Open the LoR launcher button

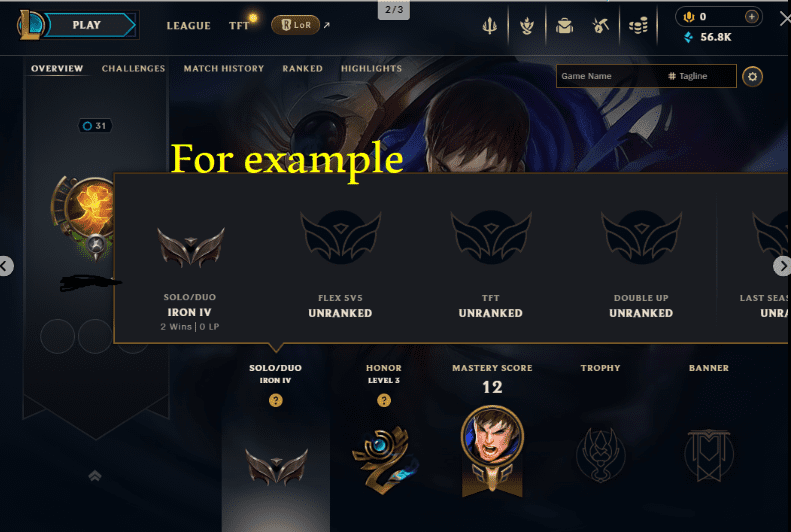click(296, 25)
